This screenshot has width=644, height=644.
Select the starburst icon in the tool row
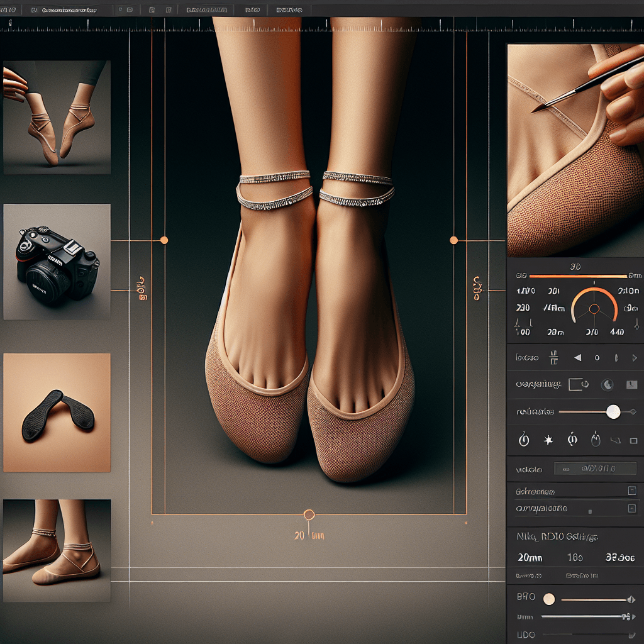pos(548,440)
